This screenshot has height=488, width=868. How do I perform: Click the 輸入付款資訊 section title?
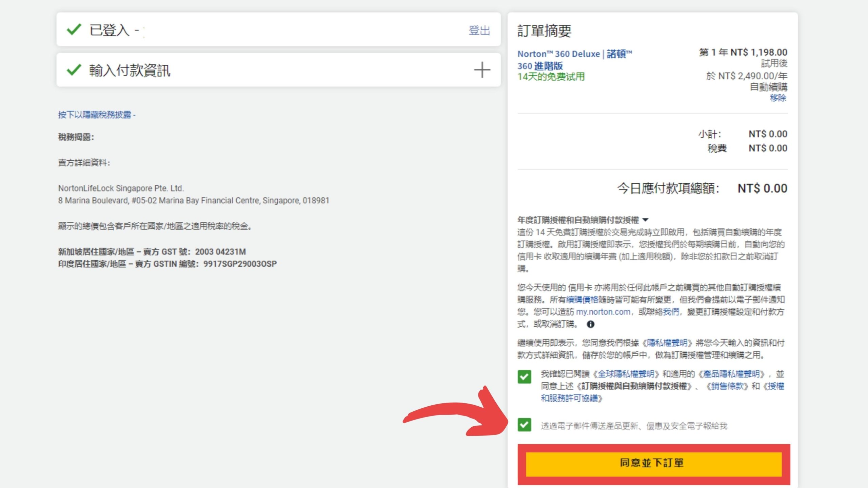[x=130, y=70]
